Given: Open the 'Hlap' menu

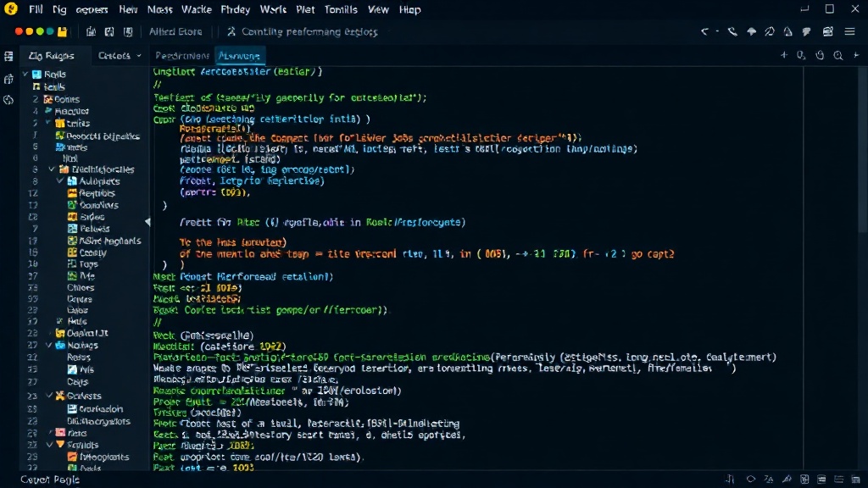Looking at the screenshot, I should click(409, 9).
